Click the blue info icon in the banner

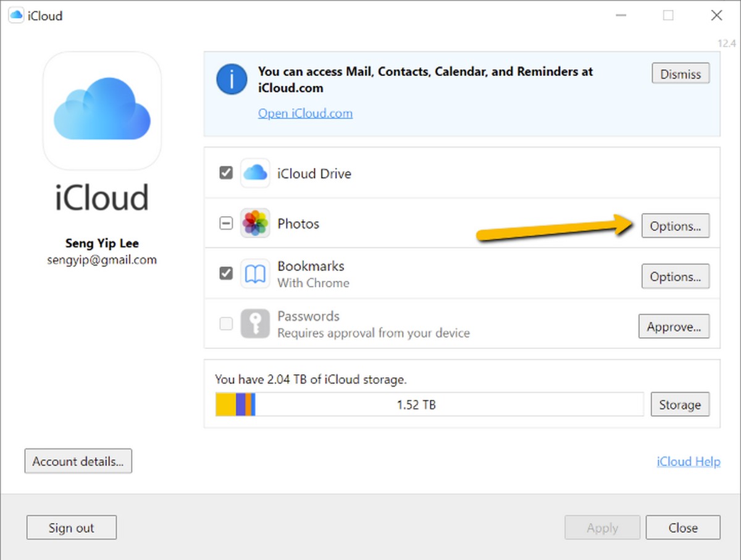coord(231,79)
